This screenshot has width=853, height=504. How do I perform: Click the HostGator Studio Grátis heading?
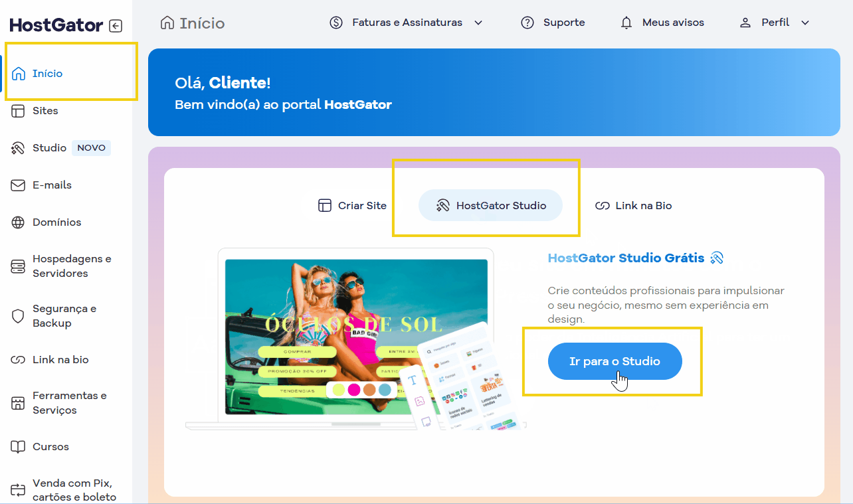(x=626, y=258)
